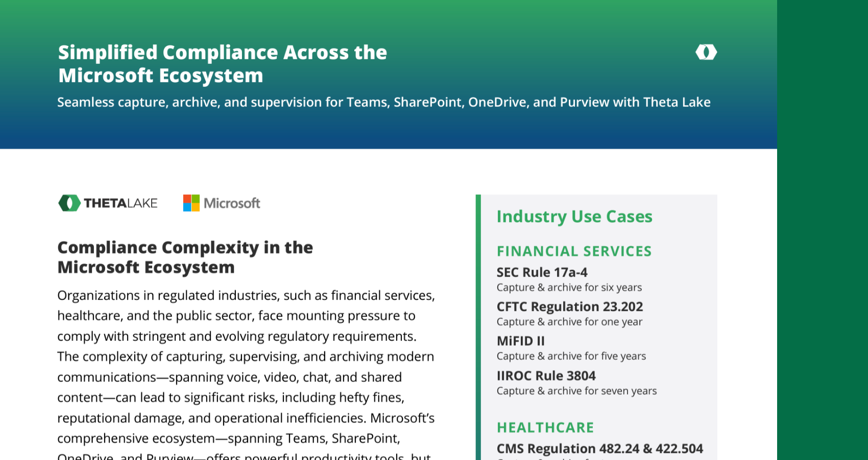This screenshot has height=460, width=868.
Task: Click the subtitle starting 'Seamless capture, archive'
Action: 384,102
